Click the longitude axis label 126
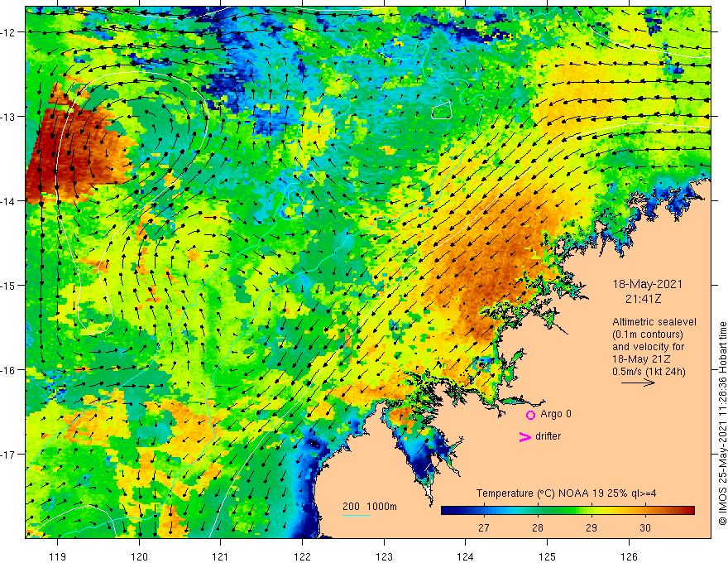 [629, 556]
